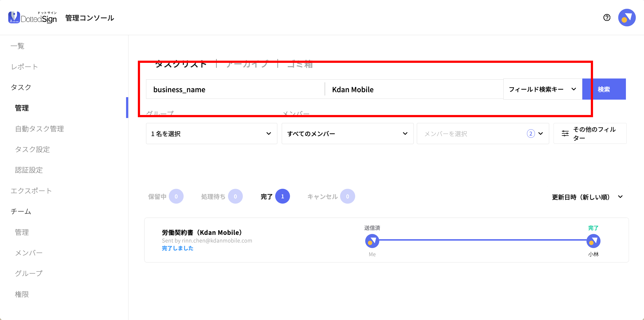Open タスク設定 in sidebar
Screen dimensions: 644x320
[32, 149]
